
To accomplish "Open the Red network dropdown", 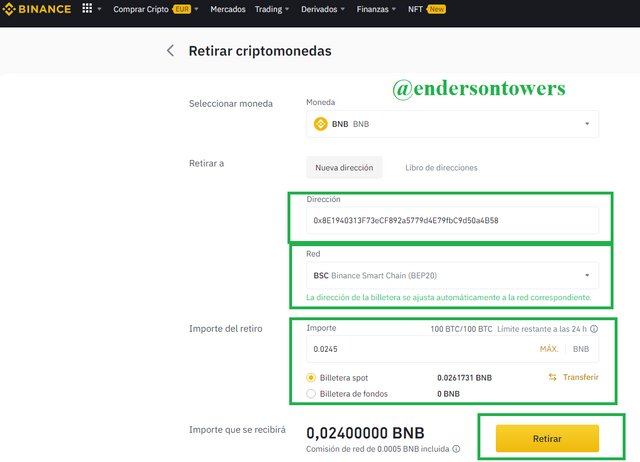I will pos(452,275).
